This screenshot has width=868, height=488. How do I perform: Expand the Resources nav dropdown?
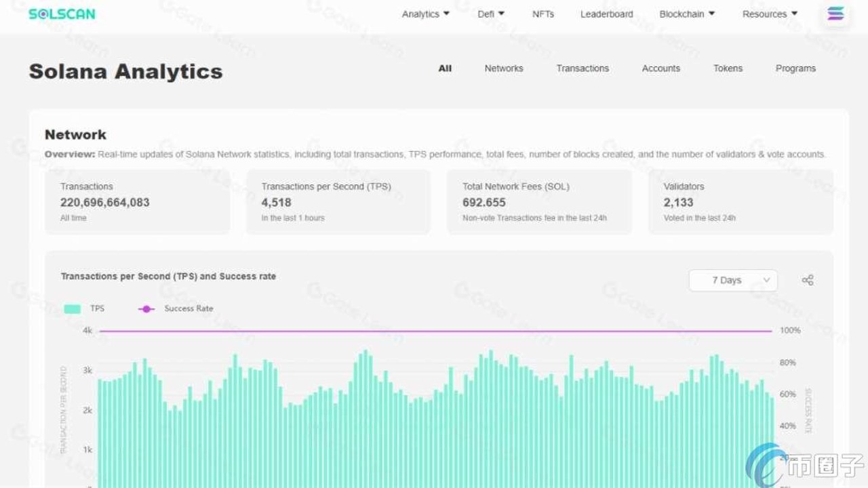point(770,14)
